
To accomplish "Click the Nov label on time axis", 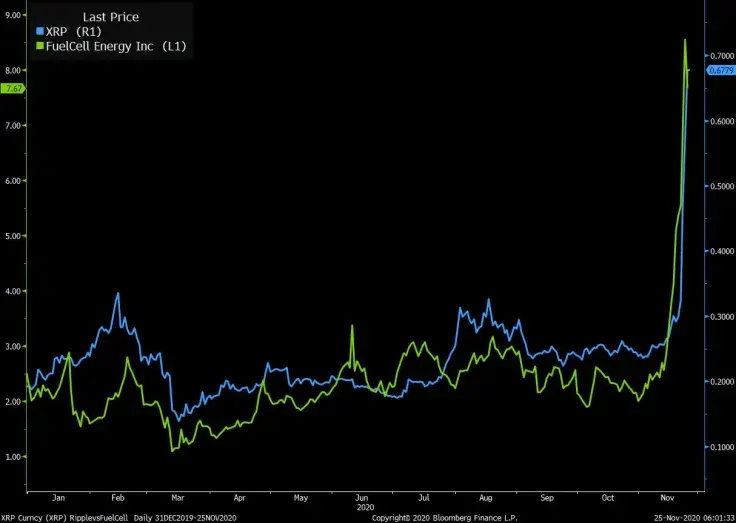I will tap(667, 497).
